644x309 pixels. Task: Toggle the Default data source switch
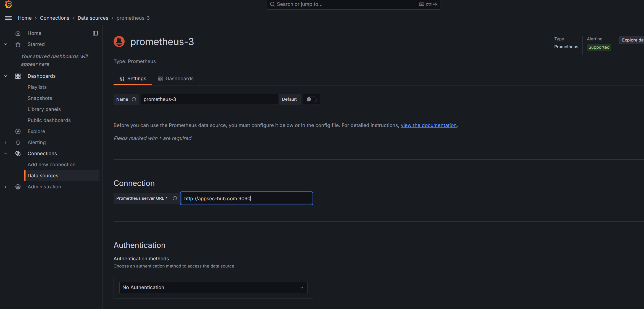[x=311, y=99]
